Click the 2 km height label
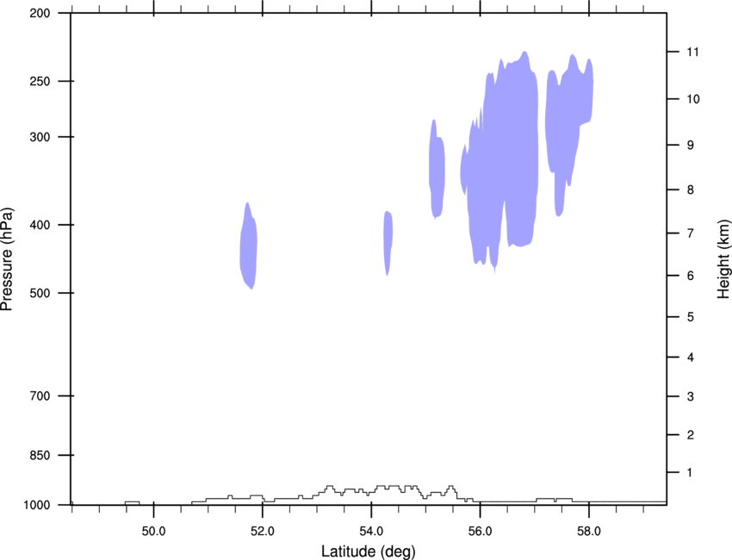The width and height of the screenshot is (732, 560). click(691, 435)
